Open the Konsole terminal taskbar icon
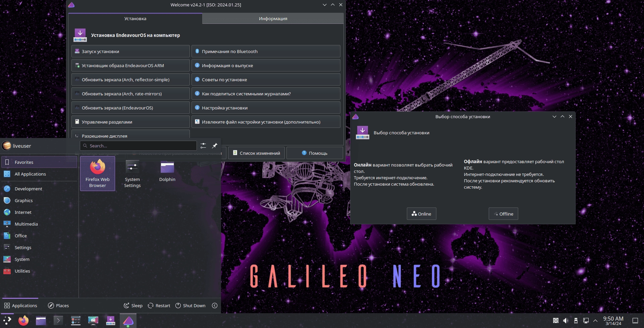 coord(58,321)
